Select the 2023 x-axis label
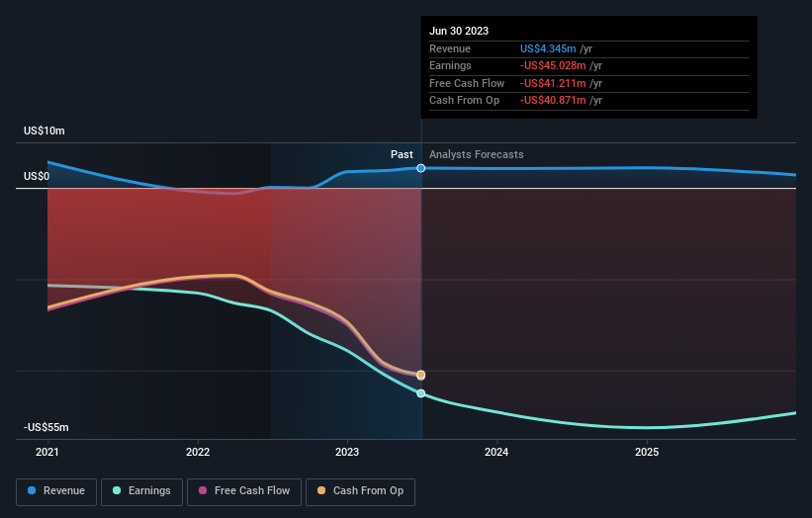Image resolution: width=812 pixels, height=518 pixels. 347,453
